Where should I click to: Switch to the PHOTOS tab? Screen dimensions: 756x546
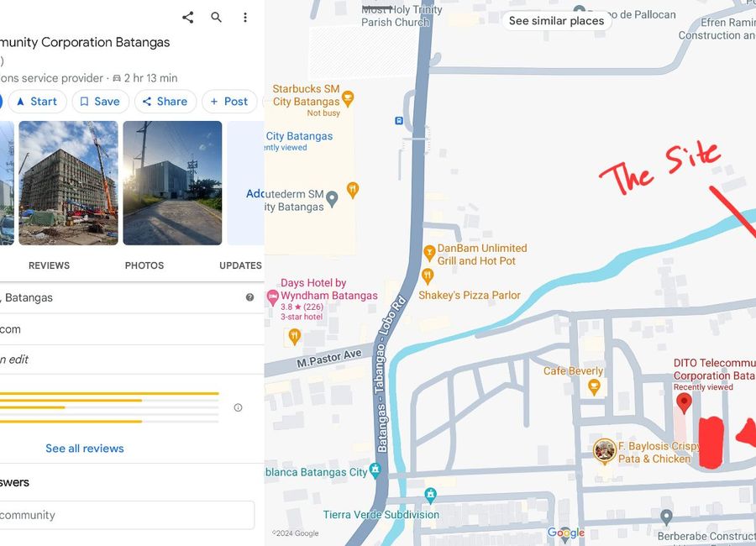pyautogui.click(x=144, y=265)
